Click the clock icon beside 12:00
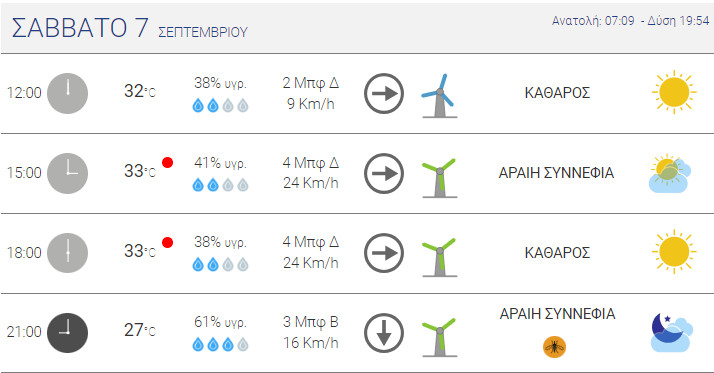This screenshot has width=714, height=373. (67, 93)
